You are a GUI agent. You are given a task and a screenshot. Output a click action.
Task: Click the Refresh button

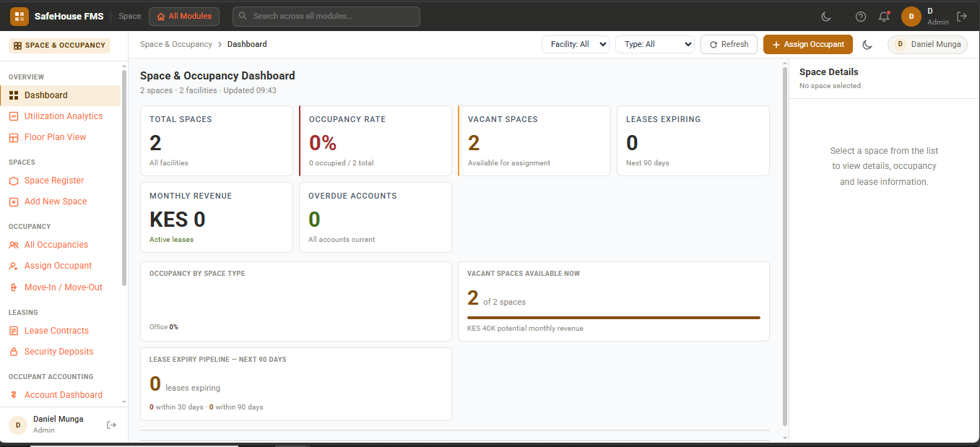[x=729, y=44]
